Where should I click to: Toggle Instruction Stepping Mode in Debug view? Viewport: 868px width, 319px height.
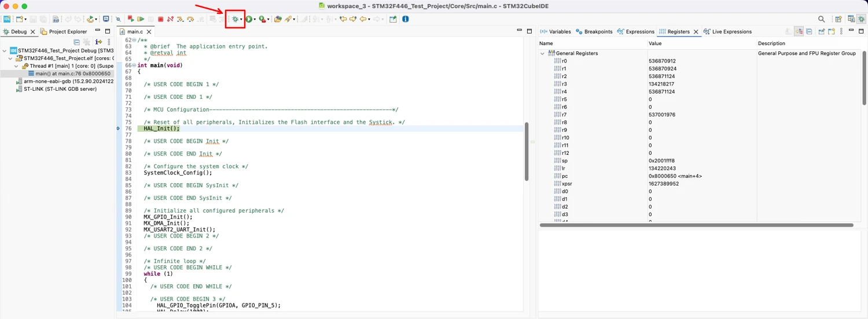point(98,42)
